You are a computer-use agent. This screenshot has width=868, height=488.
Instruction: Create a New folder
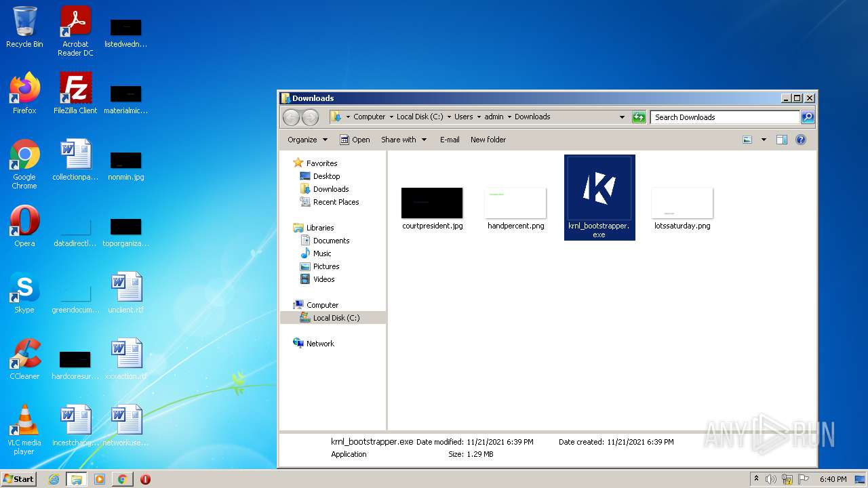(488, 140)
